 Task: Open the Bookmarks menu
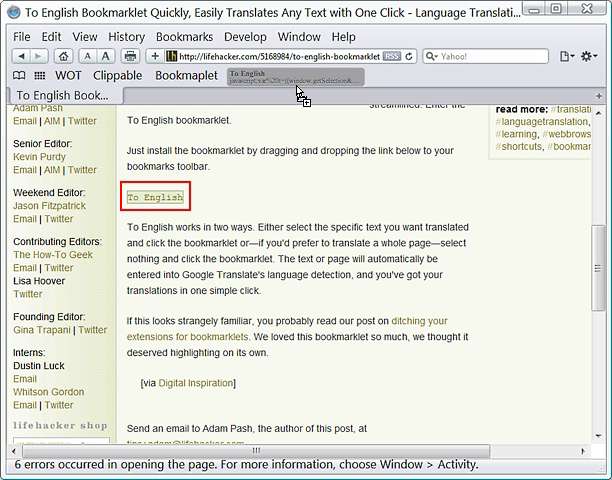click(x=184, y=37)
